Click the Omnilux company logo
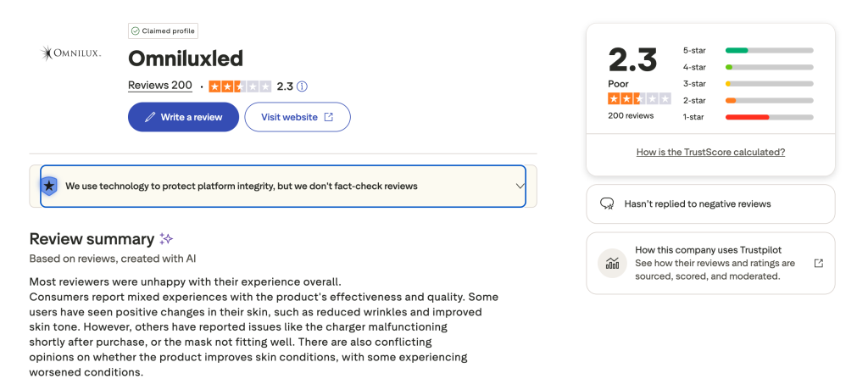Image resolution: width=868 pixels, height=390 pixels. click(71, 53)
